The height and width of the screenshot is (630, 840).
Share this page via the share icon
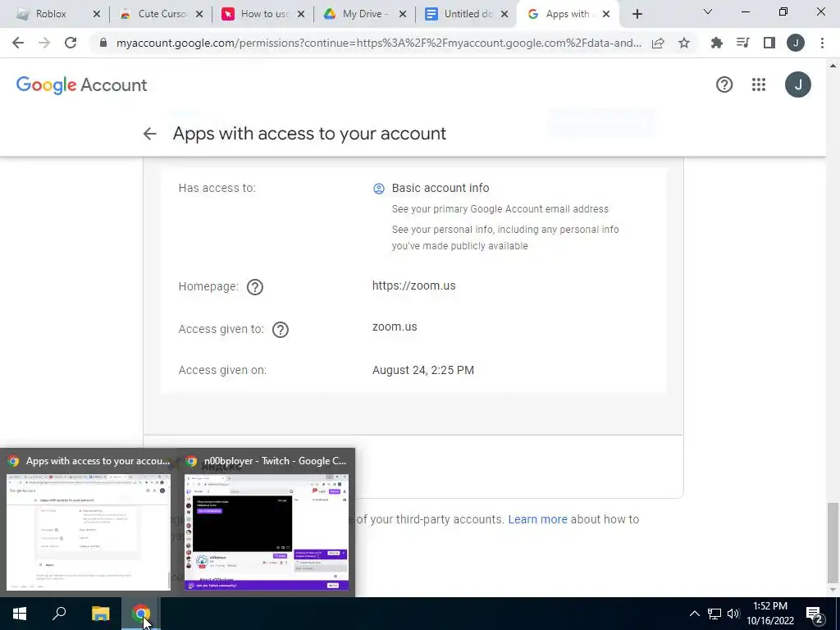(x=658, y=43)
